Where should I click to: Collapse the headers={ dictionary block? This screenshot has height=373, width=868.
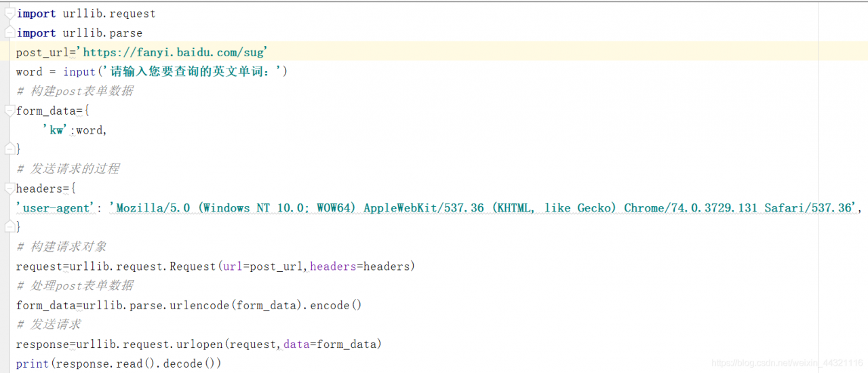[9, 189]
